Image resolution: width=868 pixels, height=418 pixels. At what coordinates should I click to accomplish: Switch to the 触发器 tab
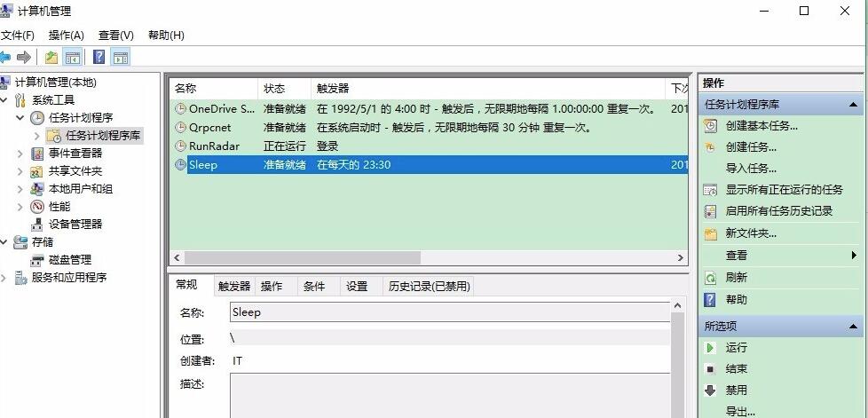234,287
